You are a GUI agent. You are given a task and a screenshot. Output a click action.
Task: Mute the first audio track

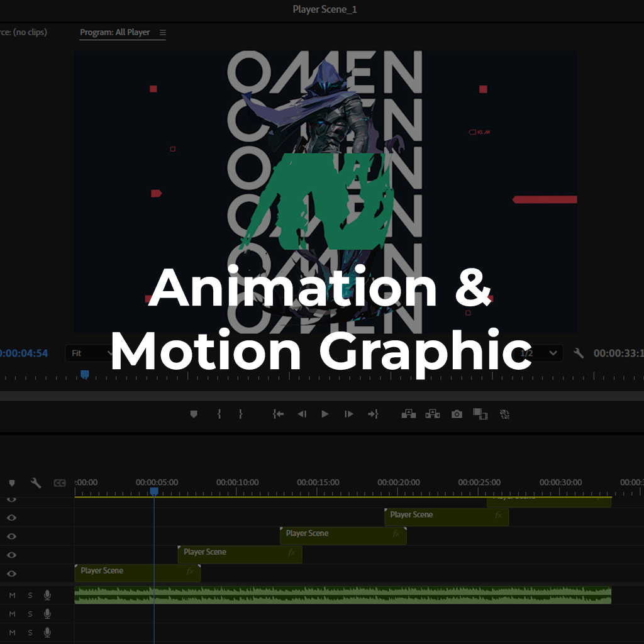coord(12,595)
